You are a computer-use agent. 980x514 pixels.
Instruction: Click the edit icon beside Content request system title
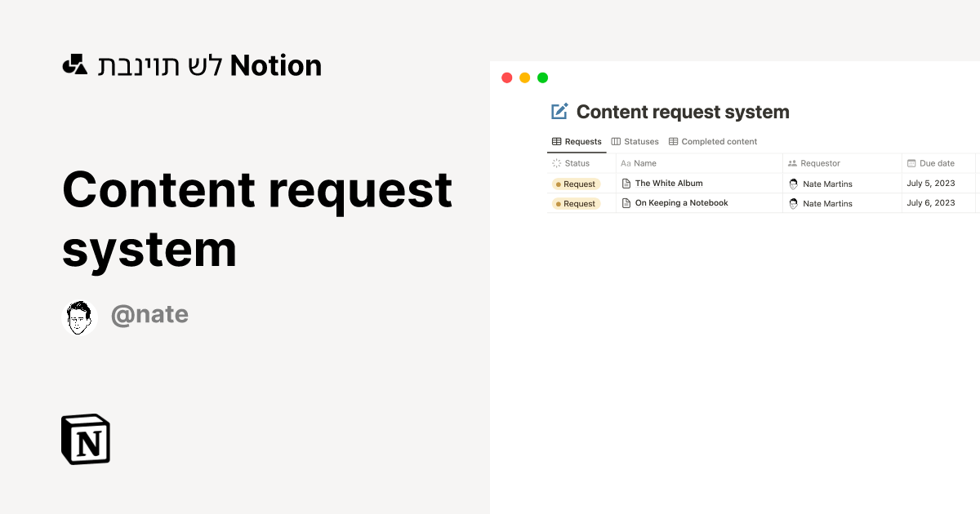click(559, 111)
